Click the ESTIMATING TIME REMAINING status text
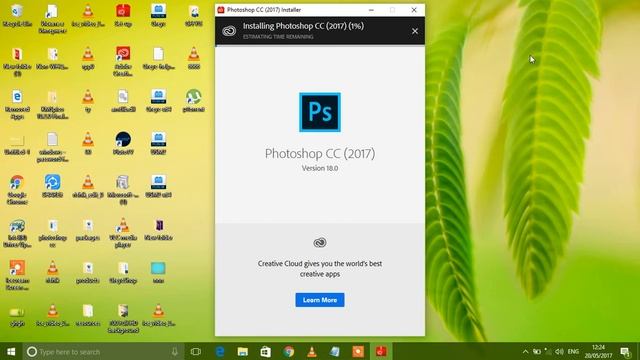Image resolution: width=640 pixels, height=360 pixels. (278, 37)
